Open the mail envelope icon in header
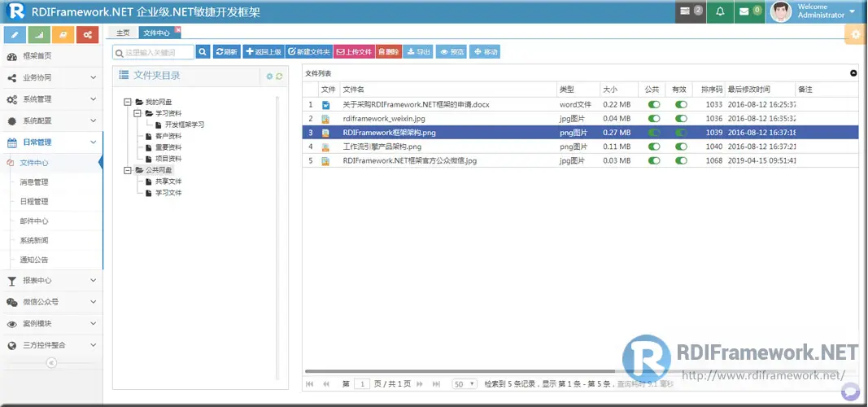 point(749,11)
